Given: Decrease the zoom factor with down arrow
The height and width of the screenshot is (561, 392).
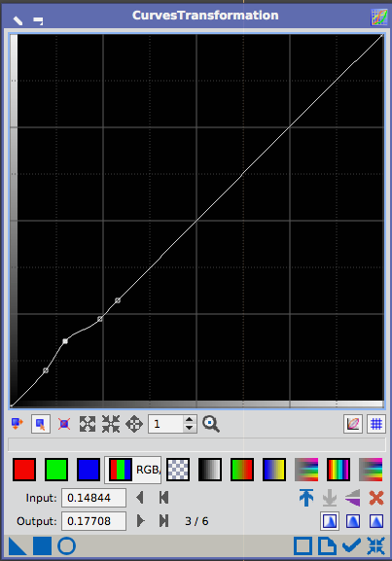Looking at the screenshot, I should tap(190, 428).
